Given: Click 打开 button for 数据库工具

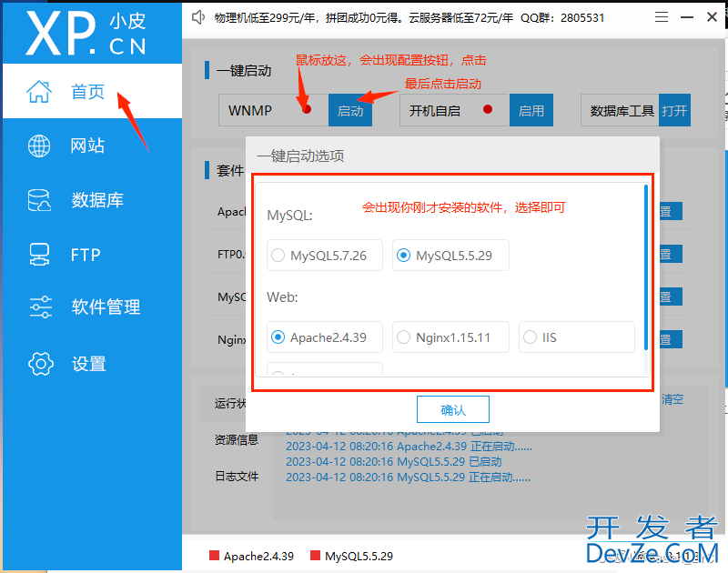Looking at the screenshot, I should (674, 110).
